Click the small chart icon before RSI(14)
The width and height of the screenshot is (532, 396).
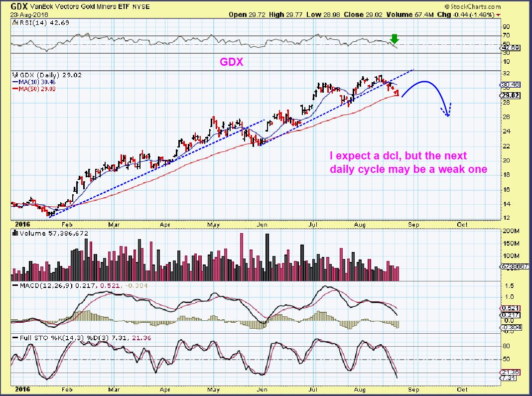click(x=14, y=23)
